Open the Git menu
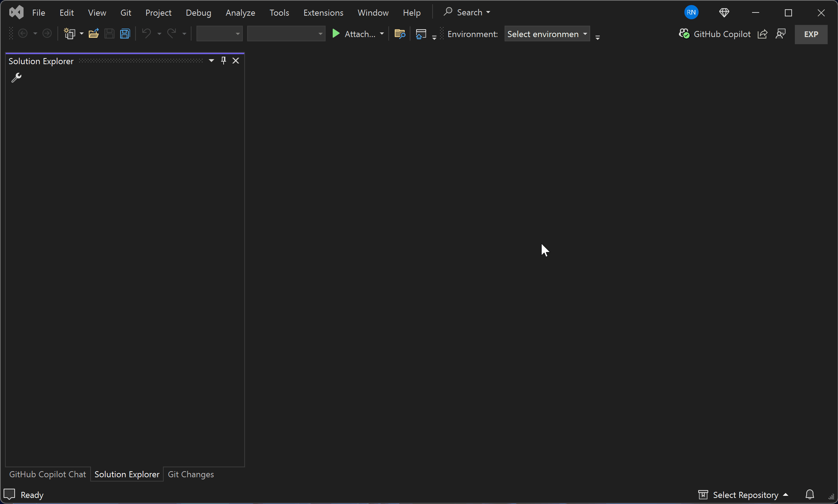This screenshot has width=838, height=504. click(x=126, y=12)
